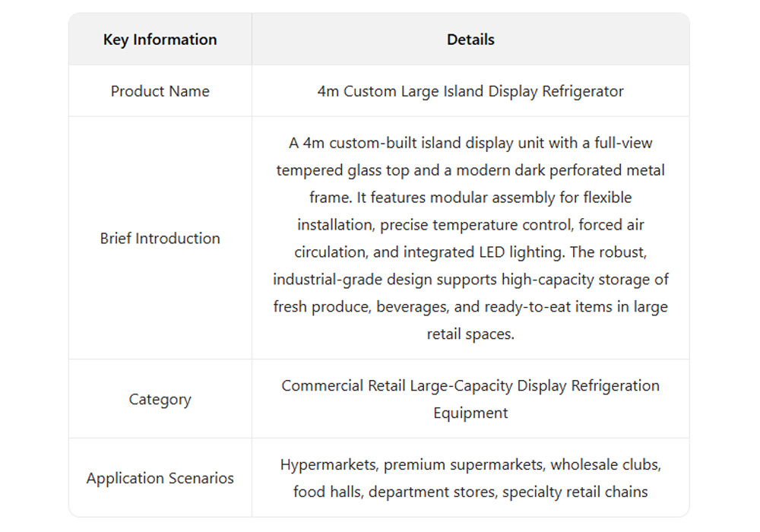Click the 'fresh produce, beverages' text line
This screenshot has height=532, width=760.
[x=470, y=306]
